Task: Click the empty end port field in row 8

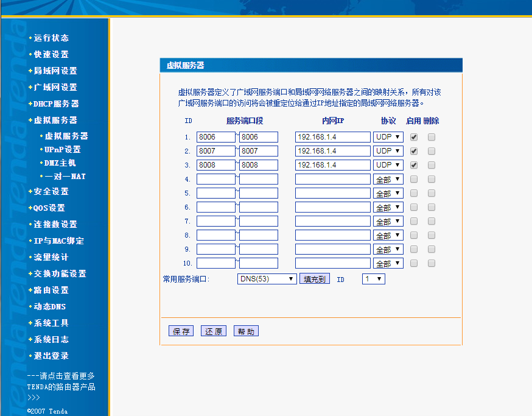Action: (x=259, y=235)
